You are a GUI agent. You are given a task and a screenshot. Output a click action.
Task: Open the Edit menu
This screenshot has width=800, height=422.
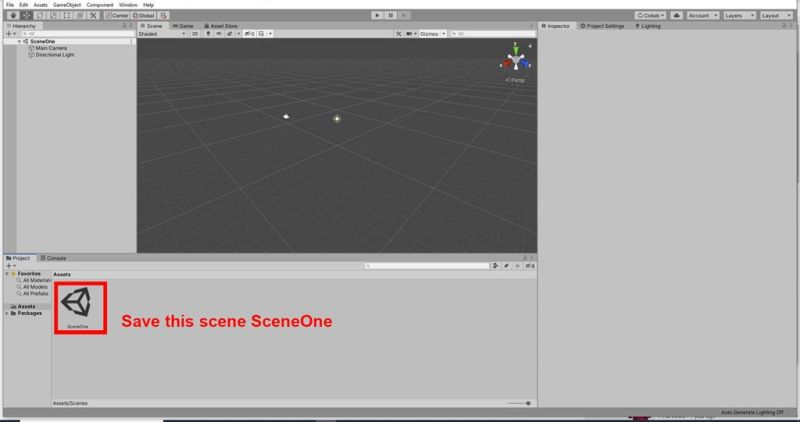coord(23,5)
